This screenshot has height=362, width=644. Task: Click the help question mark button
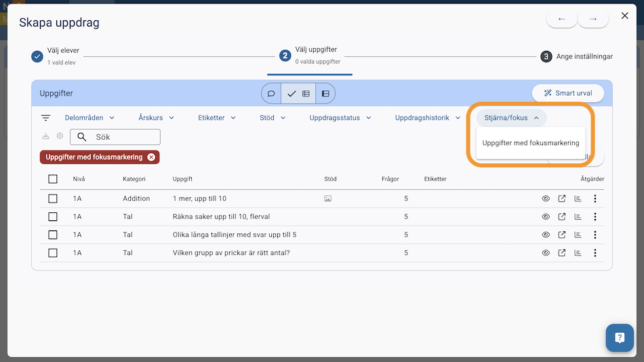[x=619, y=338]
